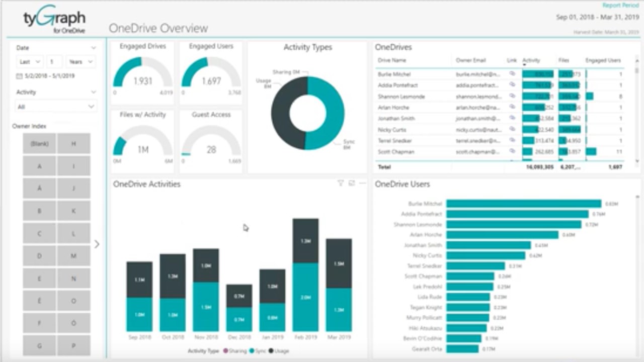
Task: Toggle the K owner index tile
Action: tap(73, 211)
